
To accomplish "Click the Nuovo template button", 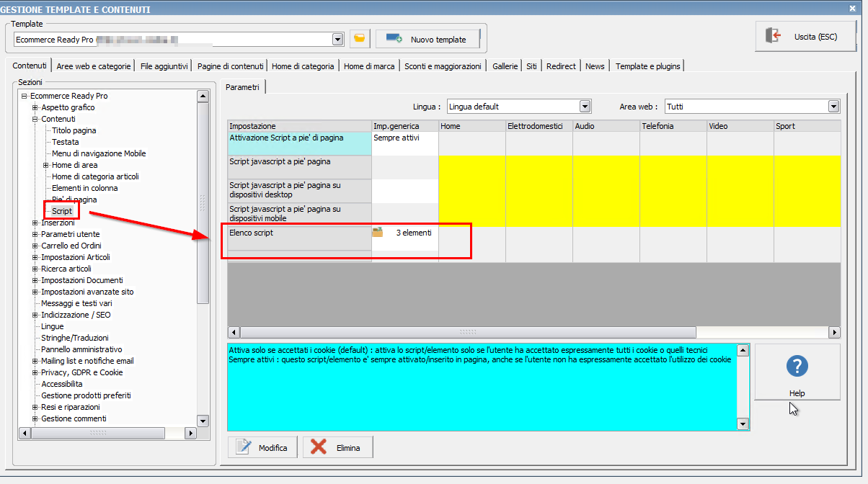I will 428,39.
